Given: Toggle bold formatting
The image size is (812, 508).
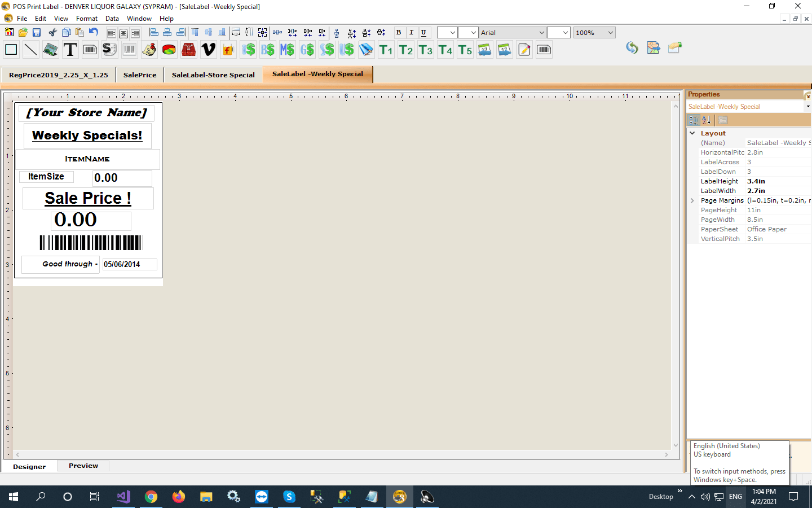Looking at the screenshot, I should [x=399, y=33].
